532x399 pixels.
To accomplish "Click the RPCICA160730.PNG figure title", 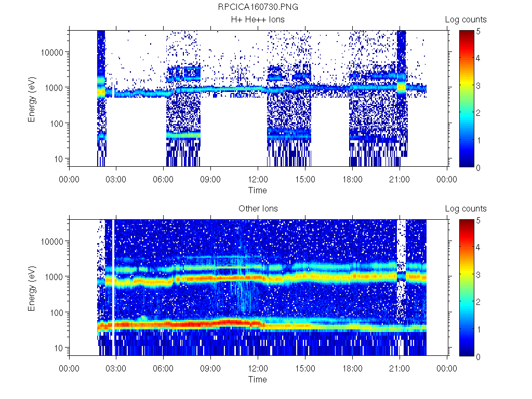I will (x=258, y=7).
